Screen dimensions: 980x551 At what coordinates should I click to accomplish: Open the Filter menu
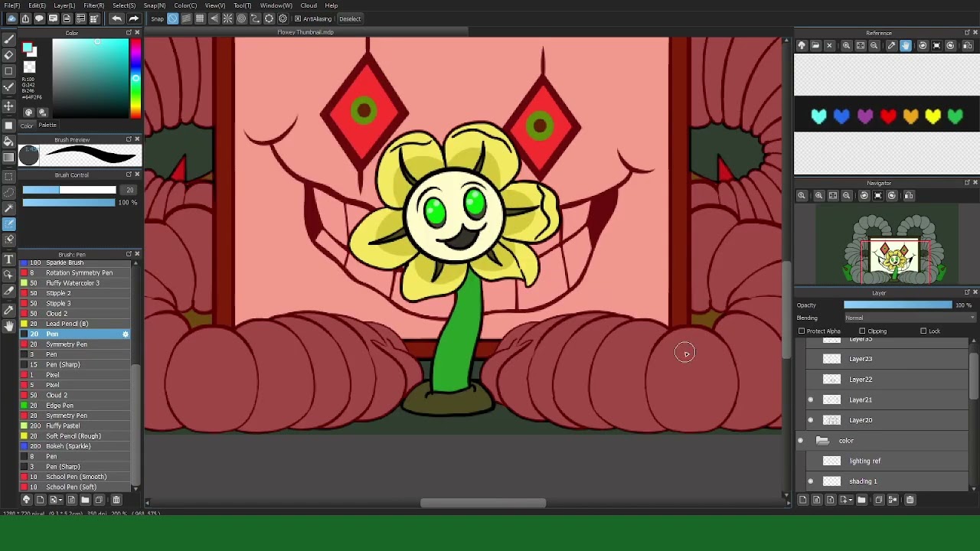coord(93,5)
